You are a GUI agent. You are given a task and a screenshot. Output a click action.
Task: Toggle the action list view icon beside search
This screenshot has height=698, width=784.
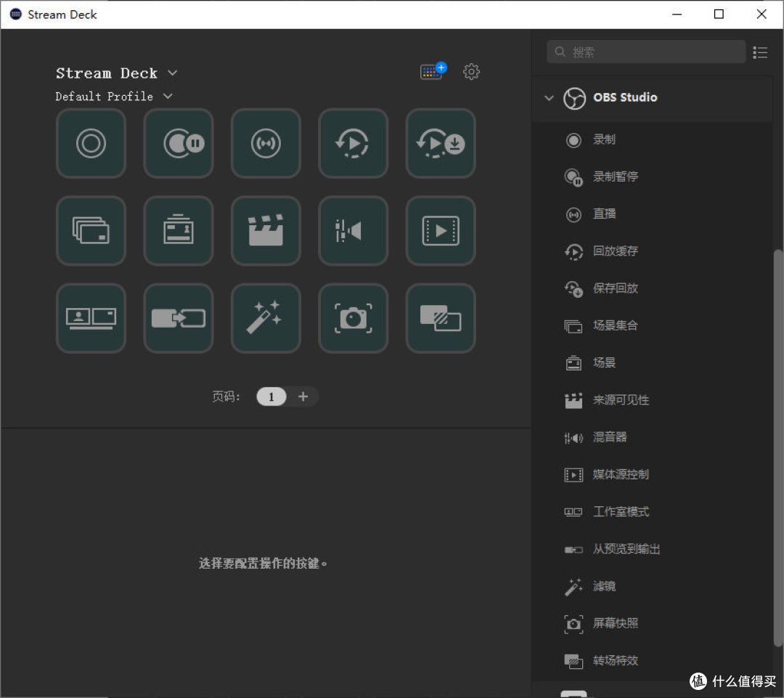[760, 52]
